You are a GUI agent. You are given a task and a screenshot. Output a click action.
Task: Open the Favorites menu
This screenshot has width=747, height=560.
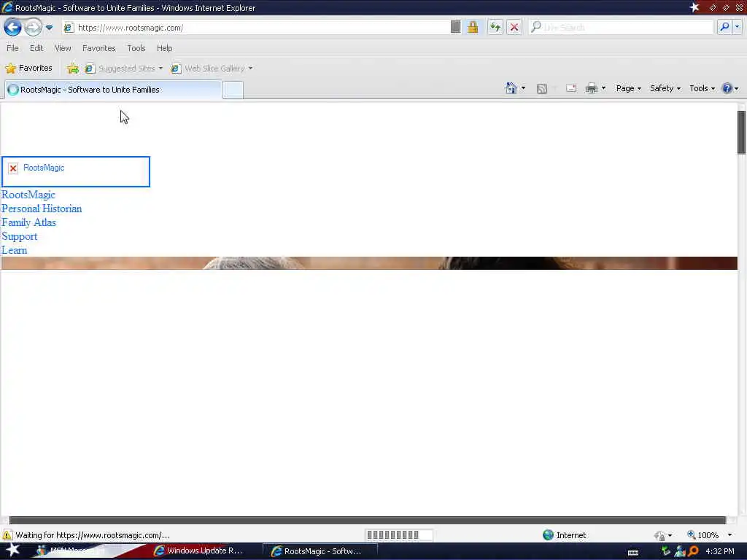(98, 48)
